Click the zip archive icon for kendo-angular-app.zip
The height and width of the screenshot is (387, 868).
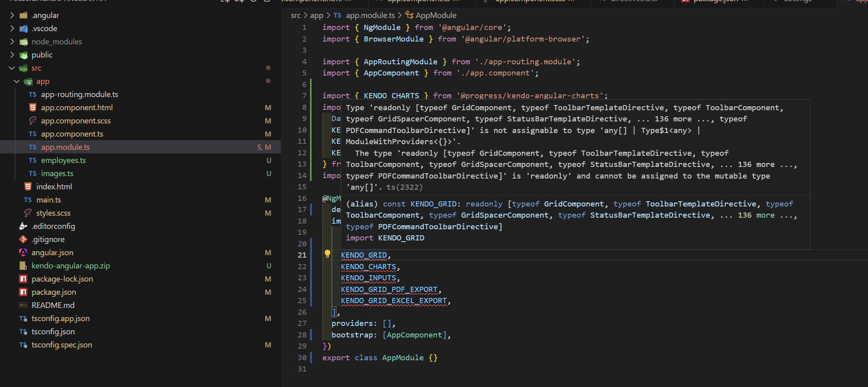coord(23,266)
